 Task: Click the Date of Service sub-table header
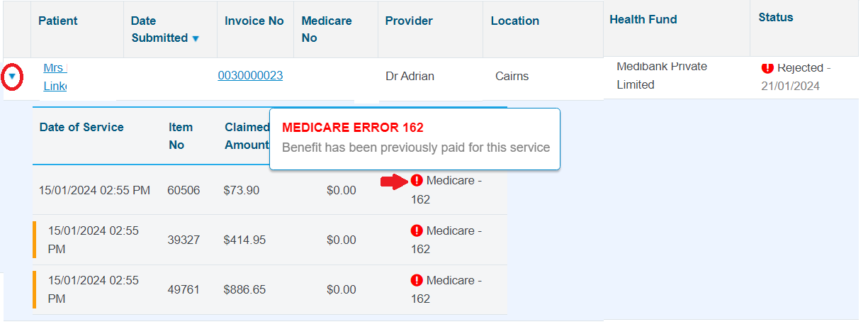(x=81, y=128)
